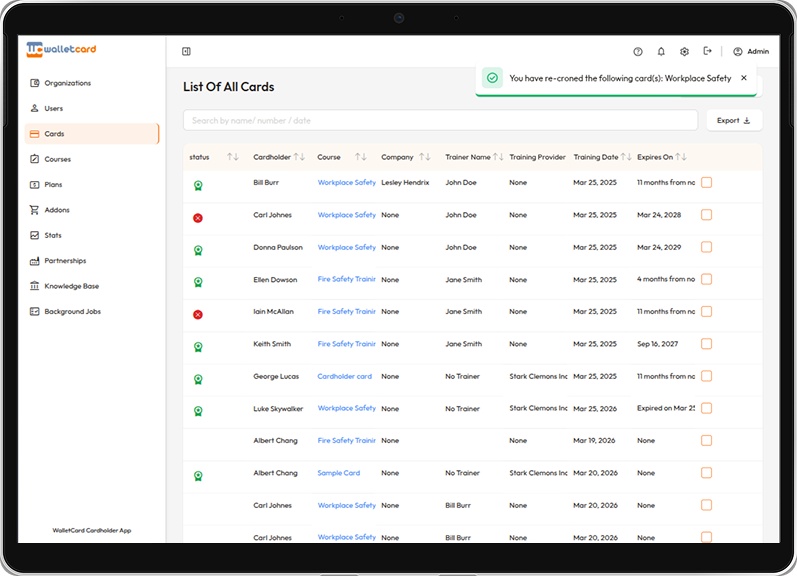797x576 pixels.
Task: Click the Training Provider column header
Action: (x=538, y=157)
